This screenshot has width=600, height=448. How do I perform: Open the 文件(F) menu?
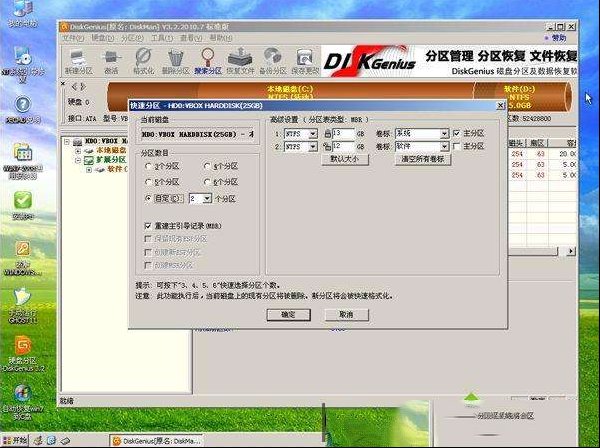tap(73, 38)
